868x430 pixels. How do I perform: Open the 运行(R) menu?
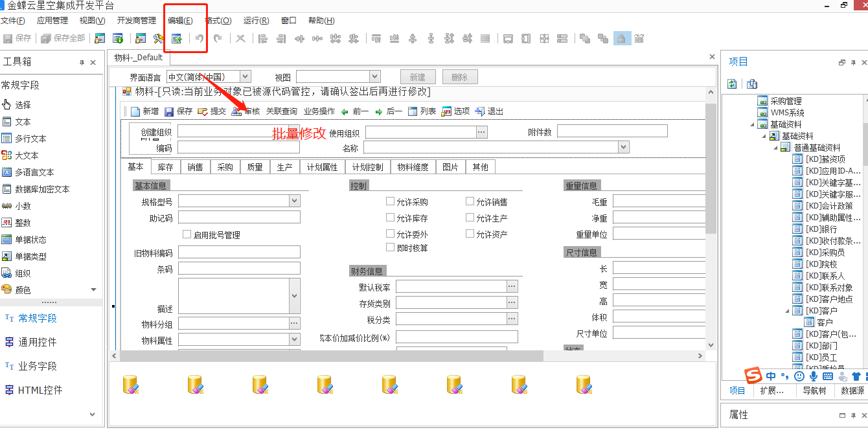click(x=257, y=21)
